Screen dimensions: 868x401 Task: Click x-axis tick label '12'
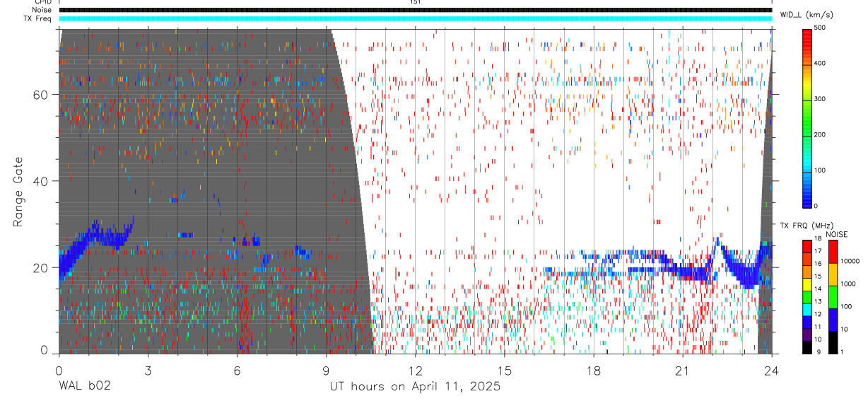[416, 371]
